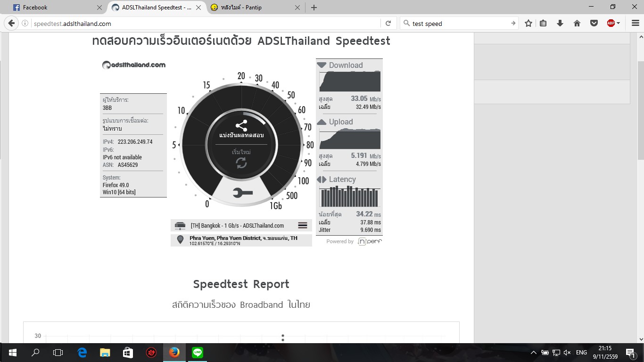Click the 'Win10 [64 bits]' text
Image resolution: width=644 pixels, height=362 pixels.
(x=119, y=192)
